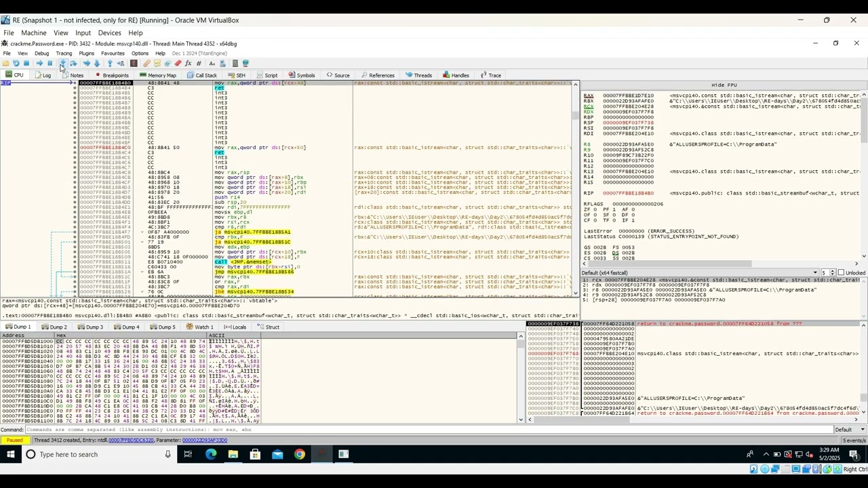Screen dimensions: 868x488
Task: Open the References tab
Action: (378, 75)
